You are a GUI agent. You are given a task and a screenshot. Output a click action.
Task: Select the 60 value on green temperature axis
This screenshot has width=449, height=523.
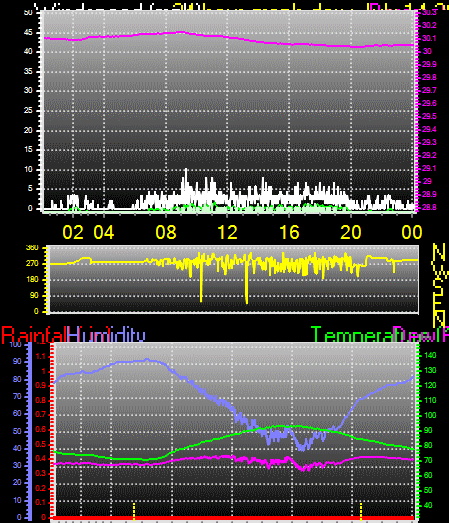[x=428, y=476]
